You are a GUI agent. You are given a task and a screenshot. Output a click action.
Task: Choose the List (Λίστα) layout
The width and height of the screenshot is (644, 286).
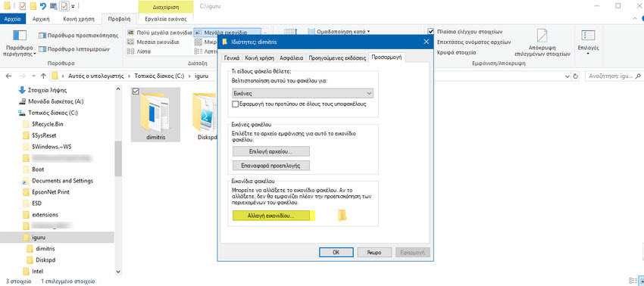(139, 51)
